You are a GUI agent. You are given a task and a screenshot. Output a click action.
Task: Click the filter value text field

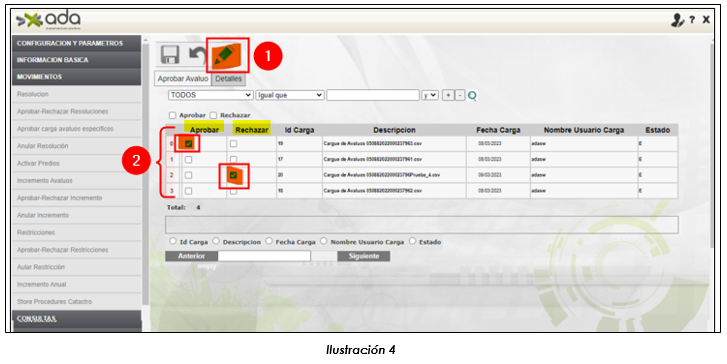(x=373, y=95)
